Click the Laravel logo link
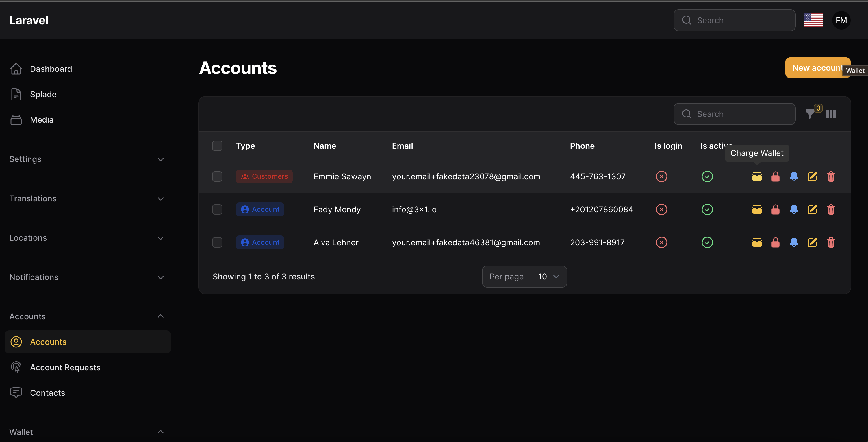 click(29, 20)
